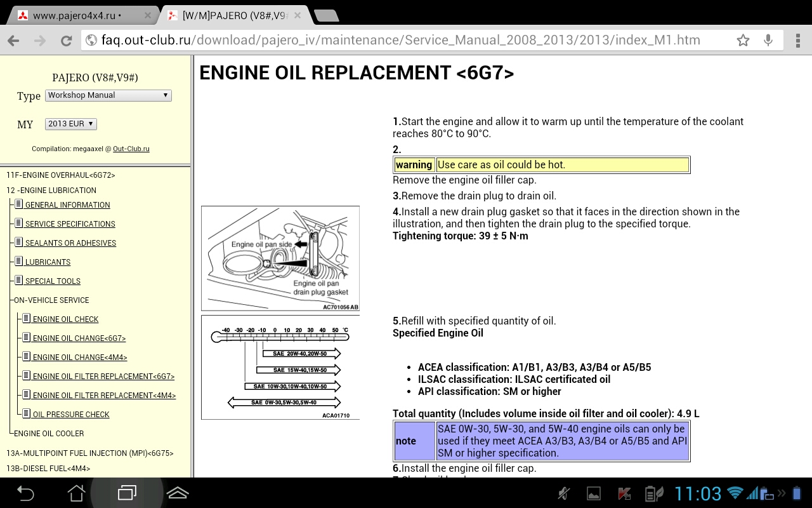Bookmark page with star icon
812x508 pixels.
pyautogui.click(x=743, y=41)
